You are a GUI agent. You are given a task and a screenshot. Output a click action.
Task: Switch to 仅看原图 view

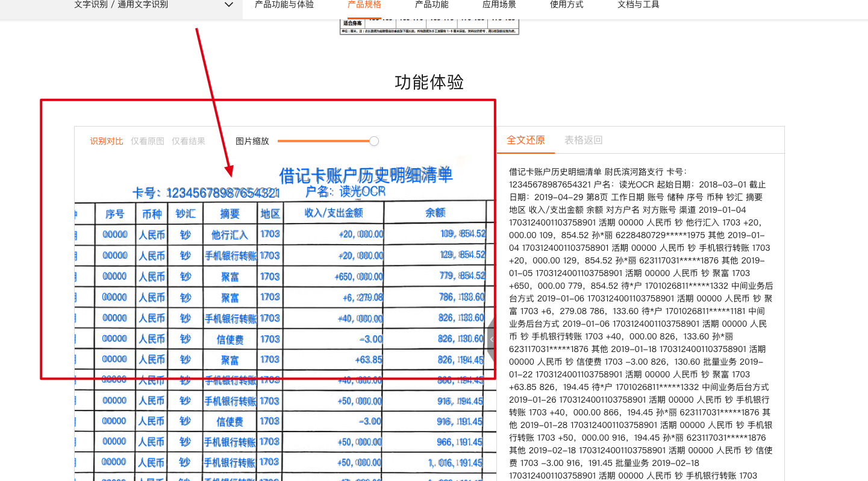coord(148,141)
